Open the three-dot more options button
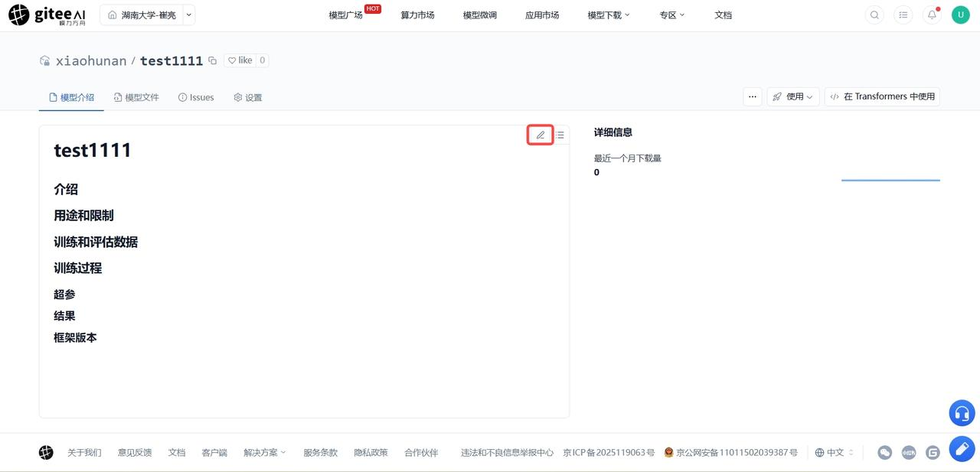This screenshot has width=980, height=472. tap(753, 96)
